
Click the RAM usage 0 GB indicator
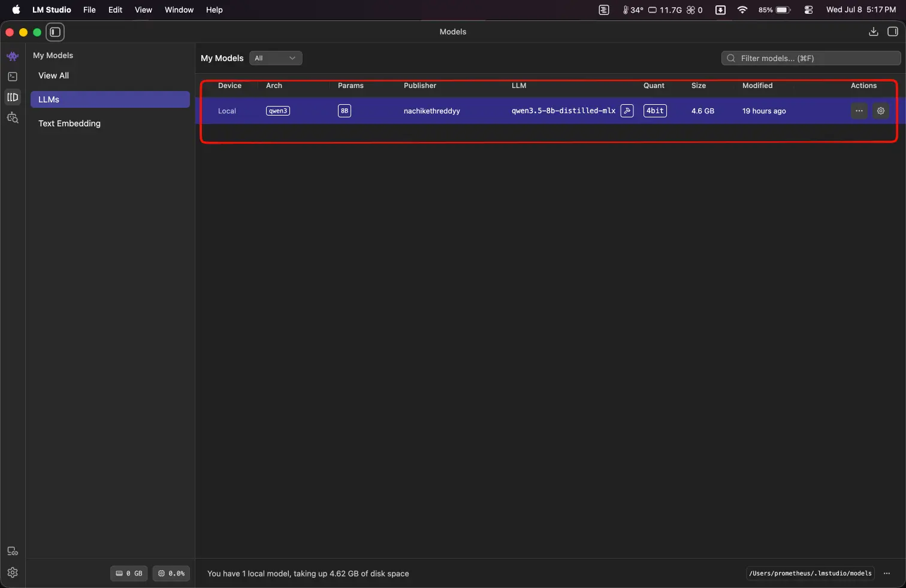(129, 574)
